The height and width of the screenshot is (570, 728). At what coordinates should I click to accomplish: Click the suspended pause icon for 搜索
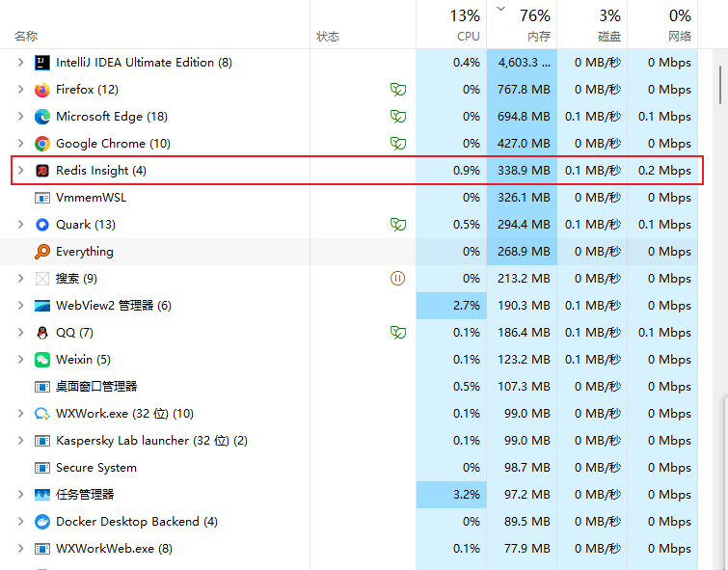397,279
